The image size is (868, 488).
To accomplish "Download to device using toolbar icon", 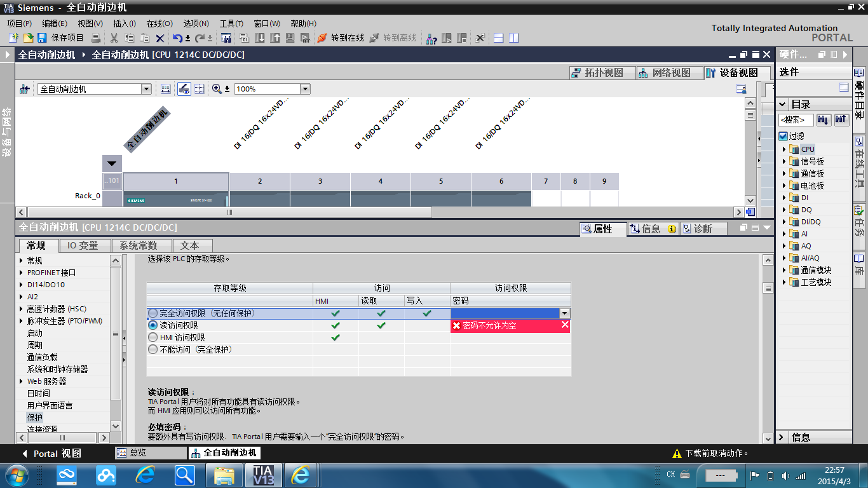I will point(260,38).
